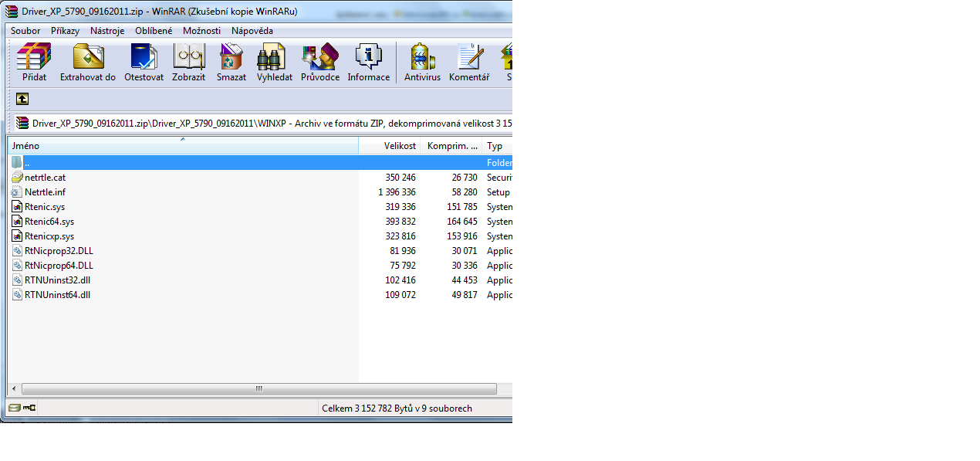Screen dimensions: 980x461
Task: Open the Oblíbené menu
Action: coord(154,31)
